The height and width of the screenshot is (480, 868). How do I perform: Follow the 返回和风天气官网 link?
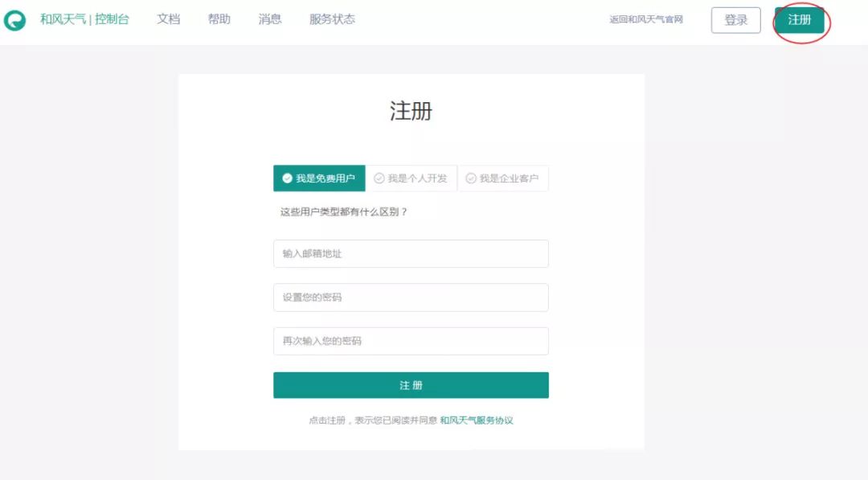[x=646, y=19]
